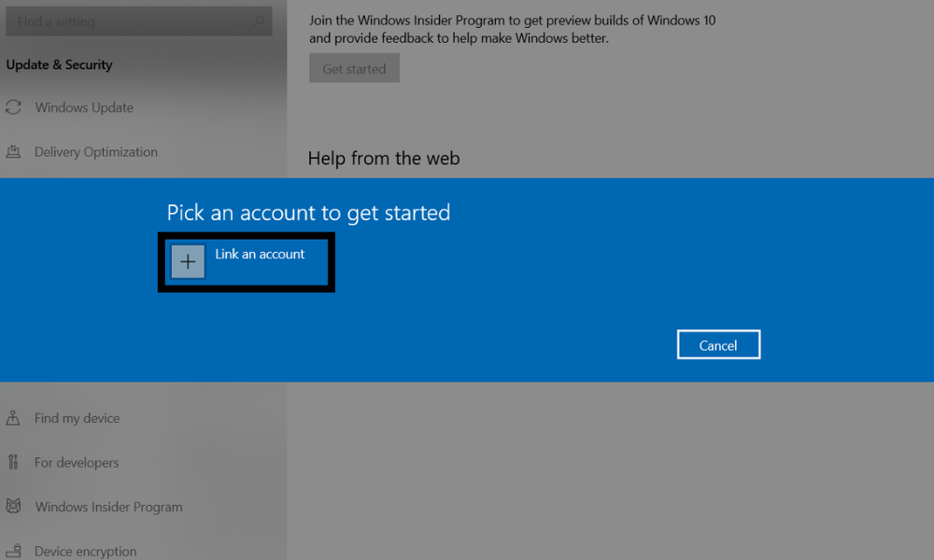
Task: Click the Windows Insider Program ninja cat icon
Action: pos(14,507)
